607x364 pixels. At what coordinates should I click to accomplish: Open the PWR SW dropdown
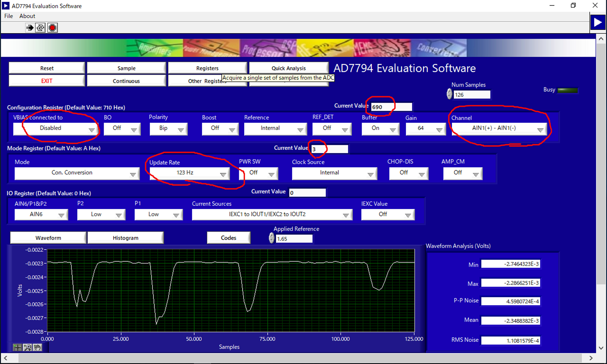point(259,173)
